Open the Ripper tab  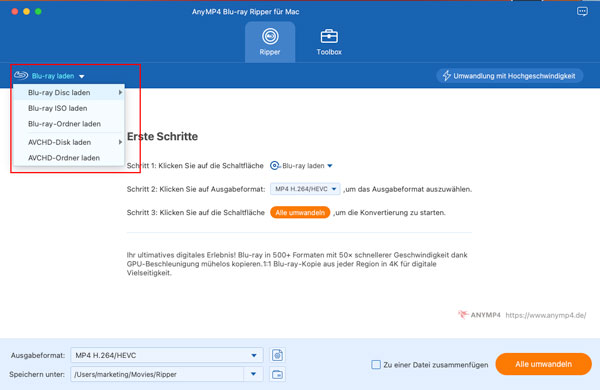click(x=270, y=42)
